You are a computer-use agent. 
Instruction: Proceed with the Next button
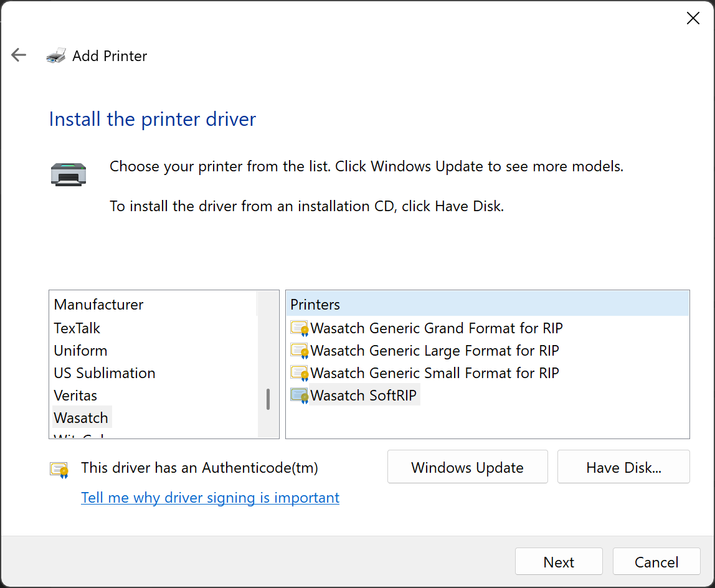tap(559, 562)
